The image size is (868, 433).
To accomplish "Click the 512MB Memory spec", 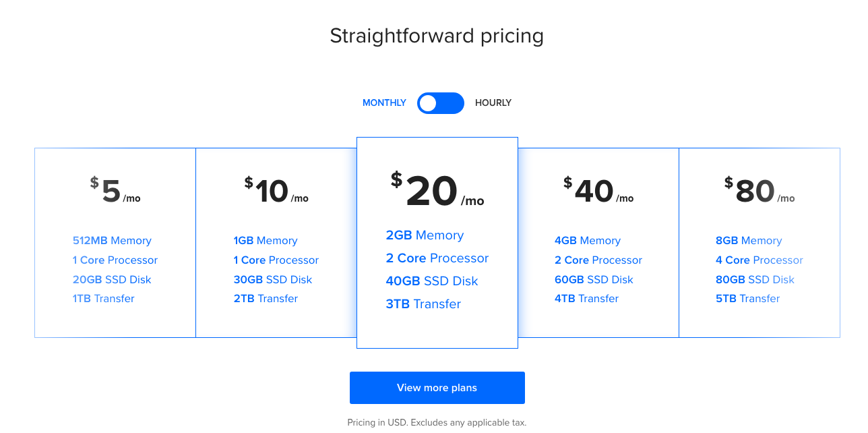I will point(112,241).
